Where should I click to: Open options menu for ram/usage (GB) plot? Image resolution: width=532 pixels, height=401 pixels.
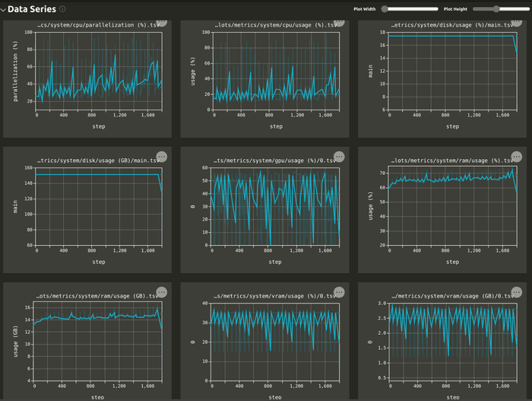pyautogui.click(x=162, y=291)
